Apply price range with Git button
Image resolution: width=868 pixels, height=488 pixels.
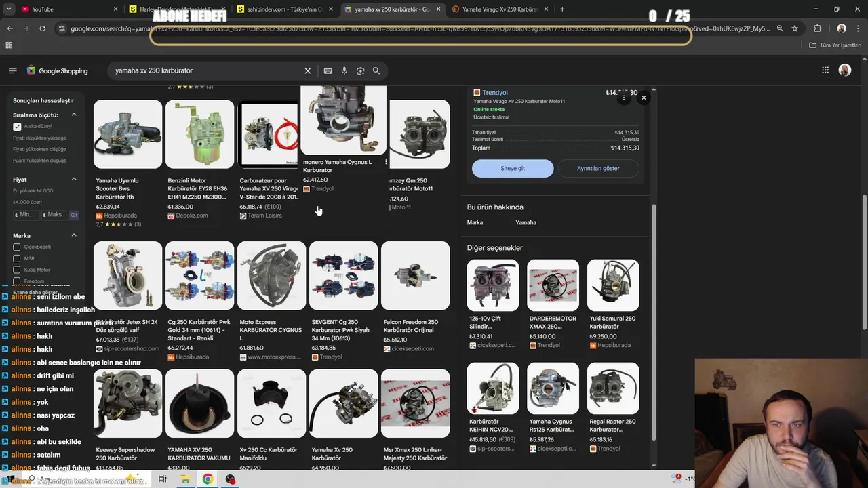tap(74, 215)
